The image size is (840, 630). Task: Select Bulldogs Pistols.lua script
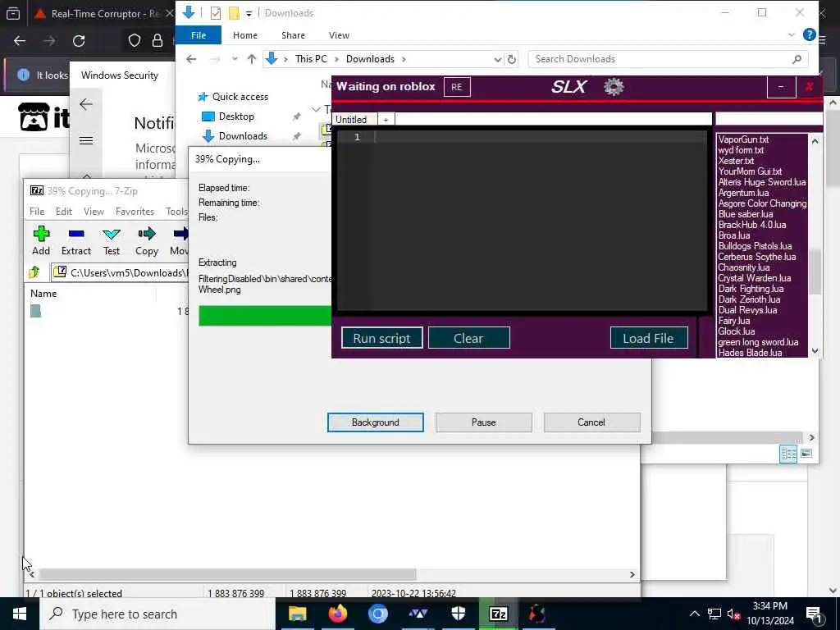755,246
